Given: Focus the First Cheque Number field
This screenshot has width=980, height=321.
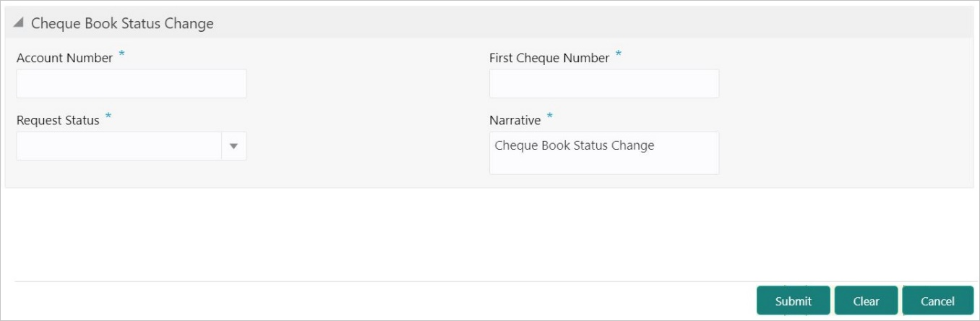Looking at the screenshot, I should (x=603, y=84).
